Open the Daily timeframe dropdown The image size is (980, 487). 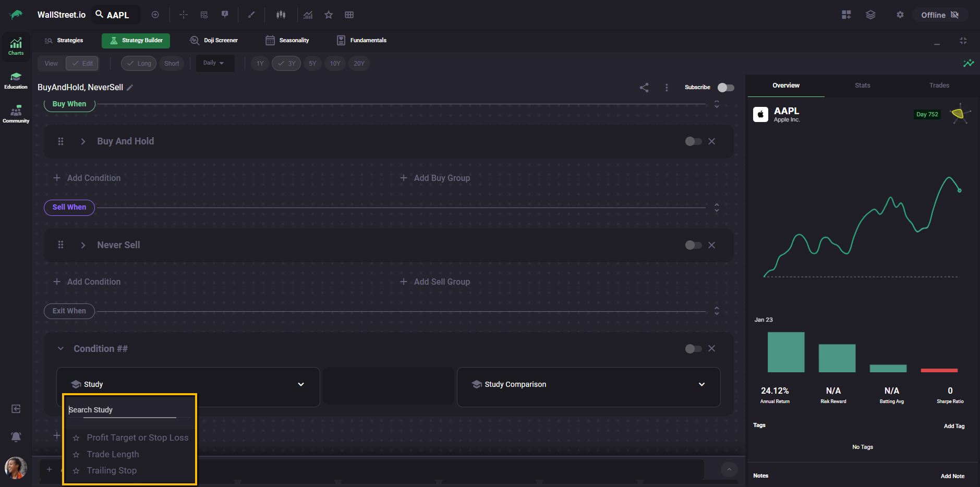214,63
